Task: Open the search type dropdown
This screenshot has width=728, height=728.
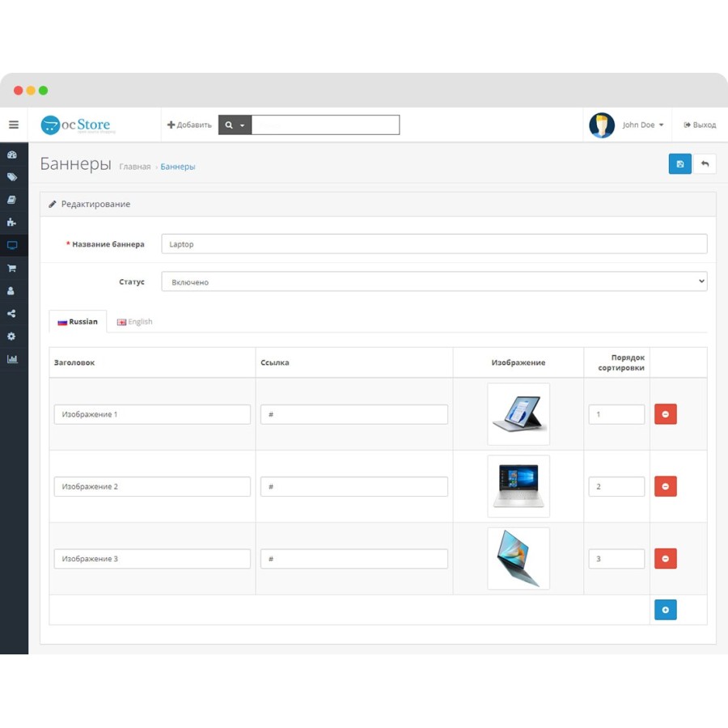Action: (x=235, y=125)
